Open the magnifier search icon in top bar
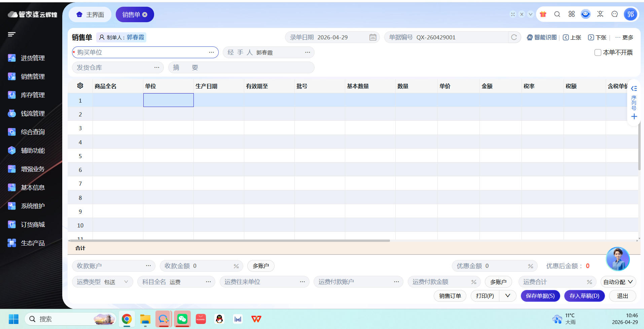Screen dimensions: 644x329 (557, 14)
